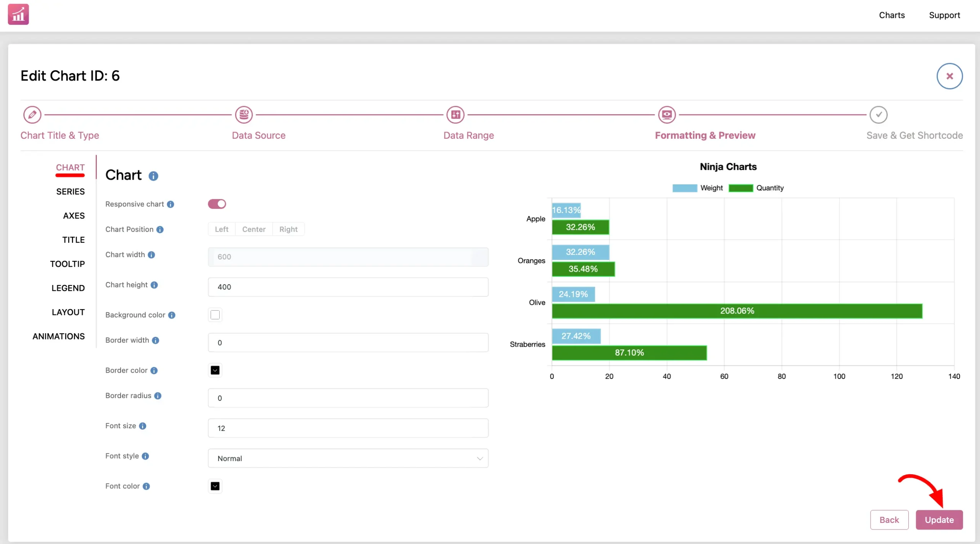
Task: Click the Straberries Weight 27.42% bar
Action: tap(576, 336)
